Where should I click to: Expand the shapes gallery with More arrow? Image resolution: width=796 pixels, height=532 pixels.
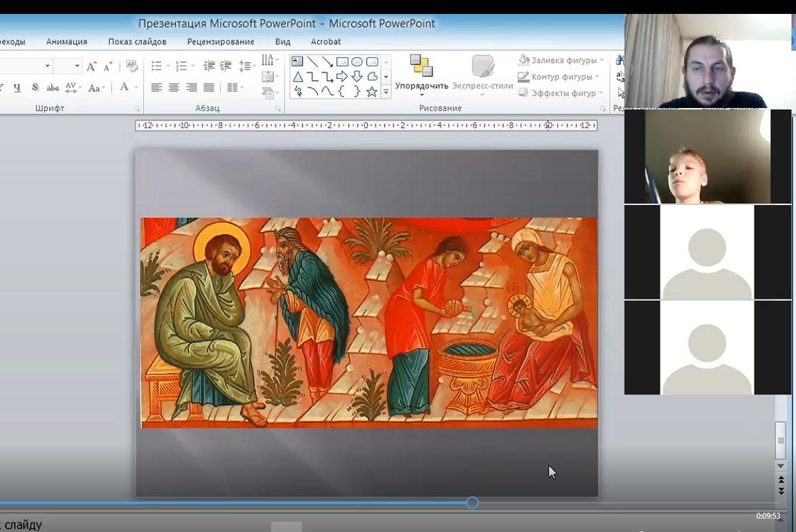(x=386, y=92)
